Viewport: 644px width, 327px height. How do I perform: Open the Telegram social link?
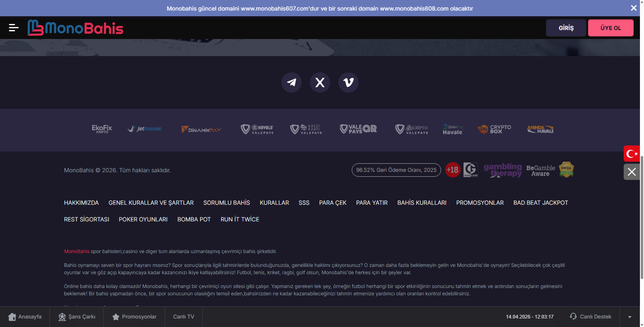tap(292, 82)
